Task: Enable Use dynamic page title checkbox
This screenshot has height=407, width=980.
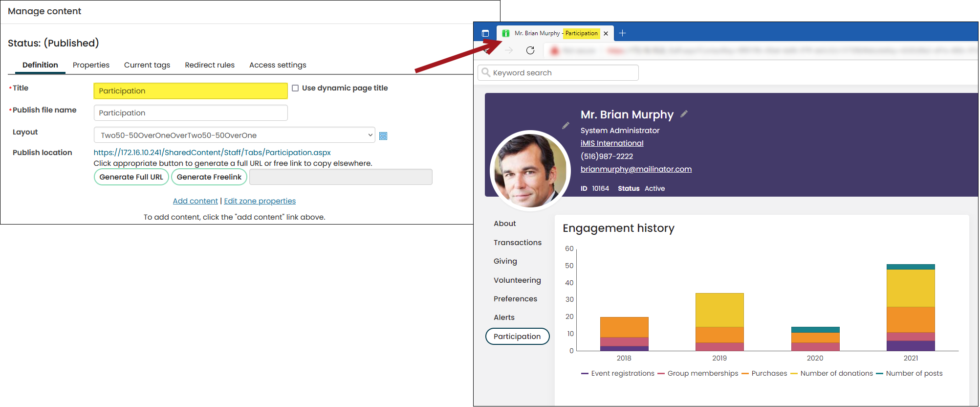Action: click(x=295, y=88)
